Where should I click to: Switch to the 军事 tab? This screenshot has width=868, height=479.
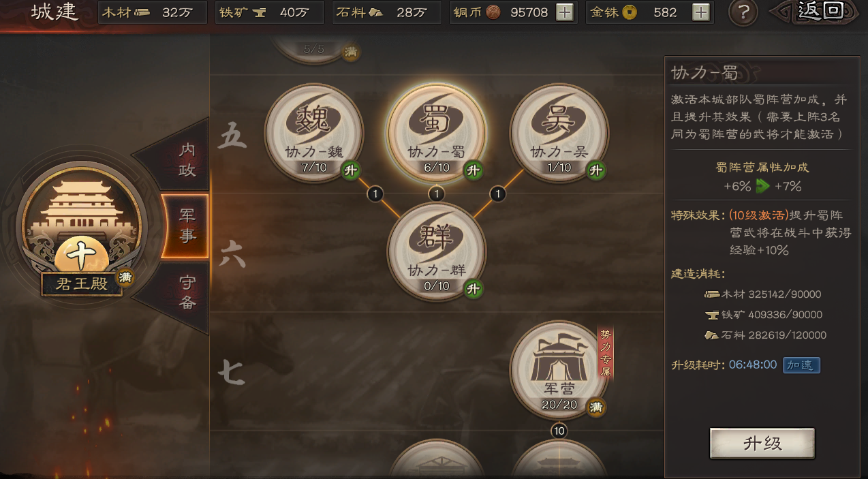(185, 226)
